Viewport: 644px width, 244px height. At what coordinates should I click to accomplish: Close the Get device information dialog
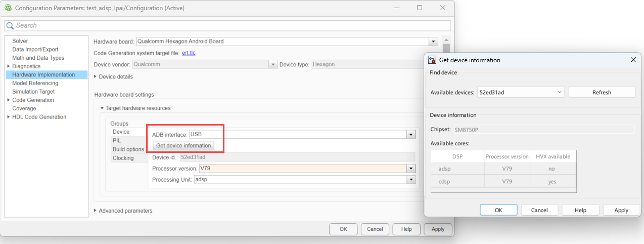tap(633, 60)
